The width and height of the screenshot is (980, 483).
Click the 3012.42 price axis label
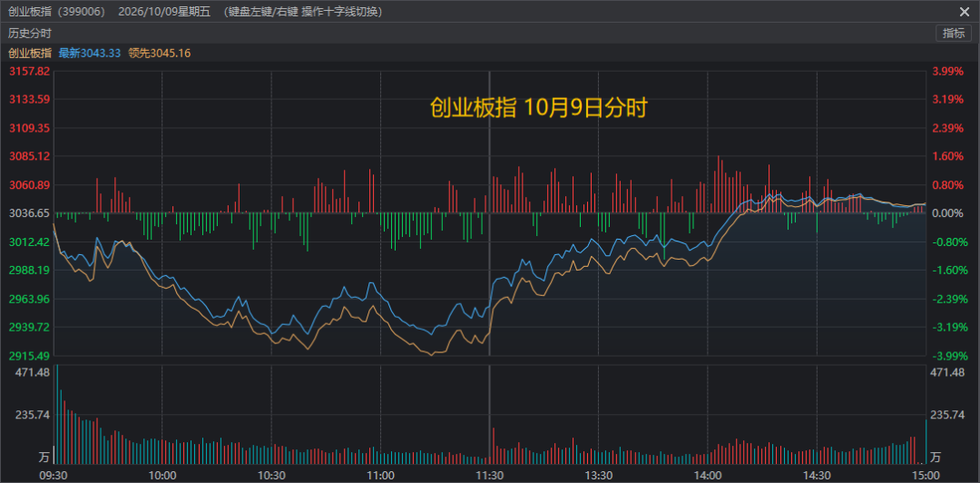tap(29, 242)
